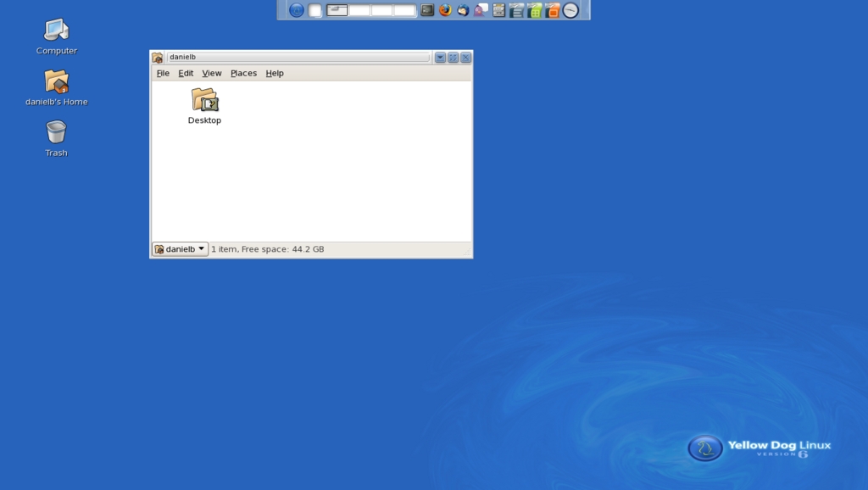Select the Trash icon on the desktop
Image resolution: width=868 pixels, height=490 pixels.
[x=56, y=133]
